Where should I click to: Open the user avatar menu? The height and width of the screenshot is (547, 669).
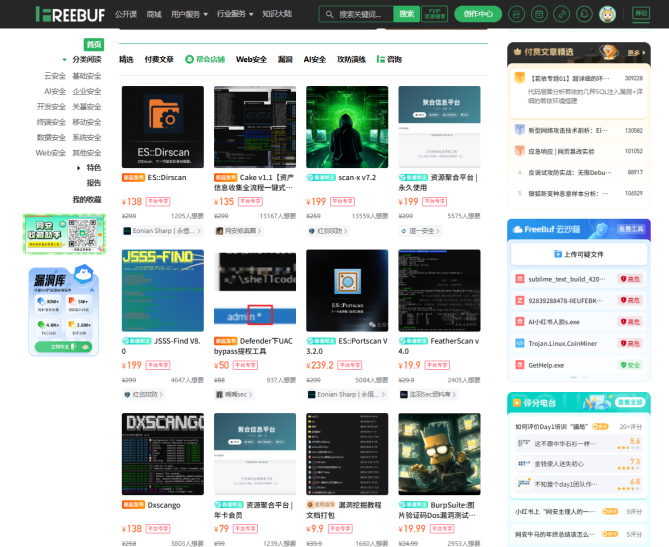(x=607, y=14)
